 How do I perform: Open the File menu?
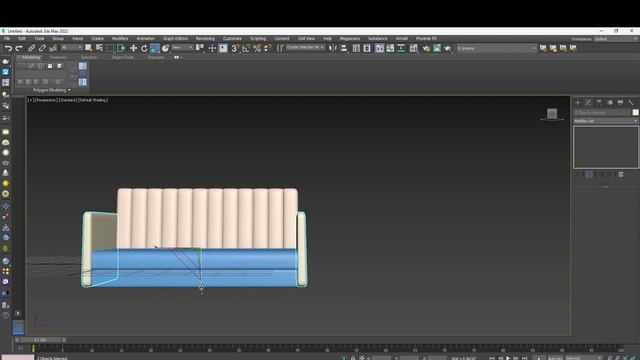tap(7, 38)
